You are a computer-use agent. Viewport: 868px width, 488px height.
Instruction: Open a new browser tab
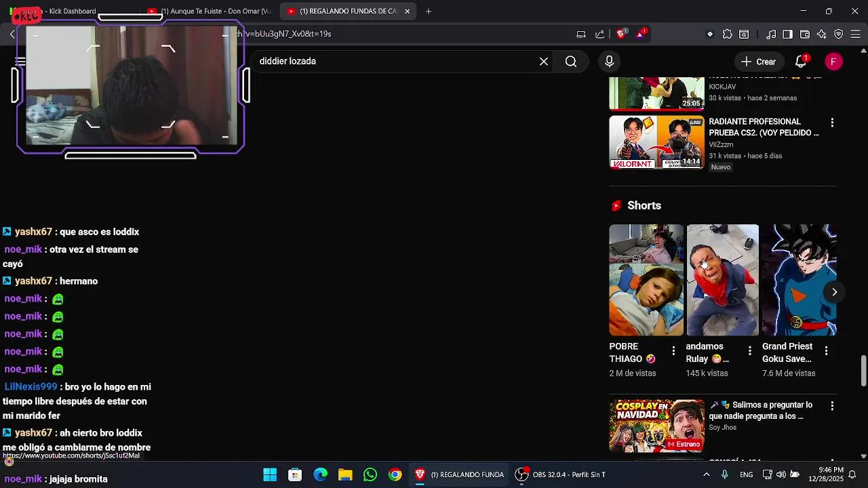click(429, 11)
